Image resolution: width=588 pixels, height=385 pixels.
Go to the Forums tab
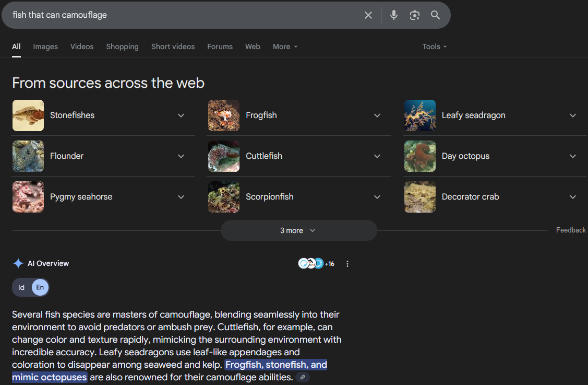pyautogui.click(x=220, y=46)
